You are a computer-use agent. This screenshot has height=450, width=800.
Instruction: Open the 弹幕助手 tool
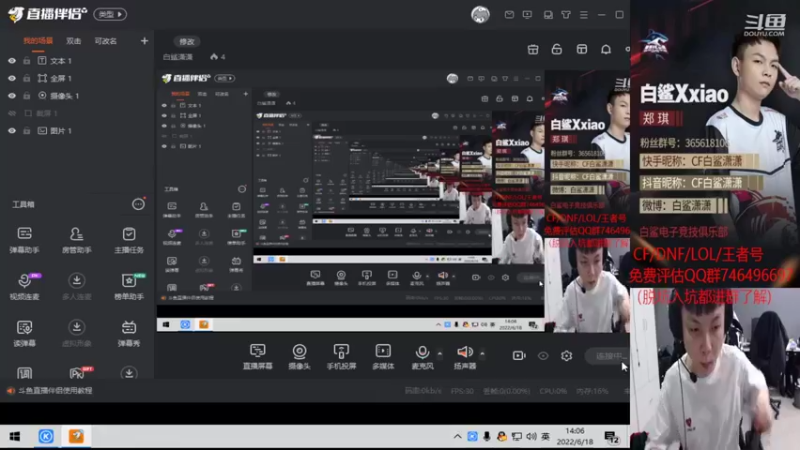click(x=24, y=240)
